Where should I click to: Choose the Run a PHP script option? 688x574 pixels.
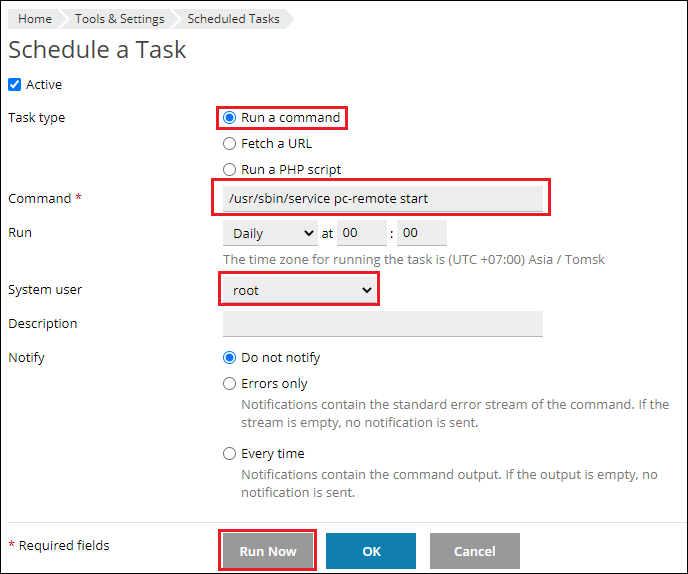230,170
